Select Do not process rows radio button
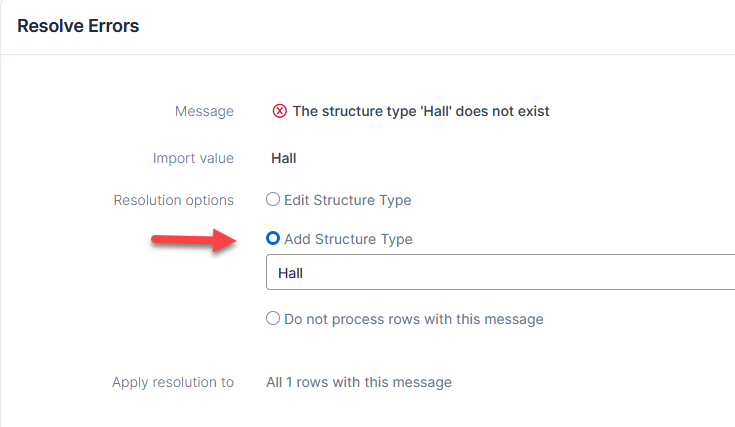Screen dimensions: 735x427 273,318
